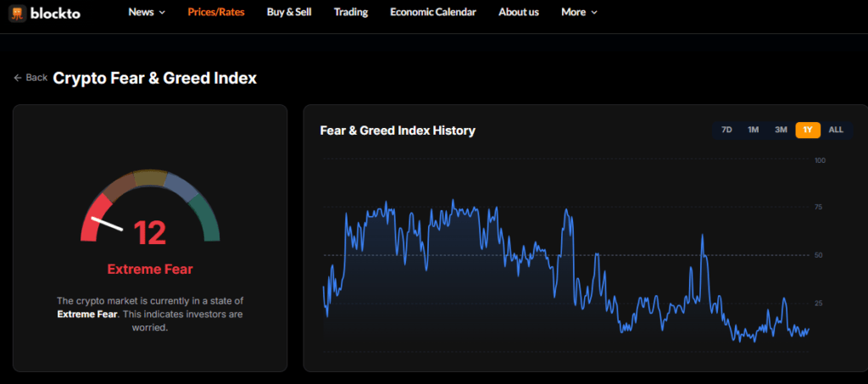Select the highlighted 1Y range button

point(808,130)
